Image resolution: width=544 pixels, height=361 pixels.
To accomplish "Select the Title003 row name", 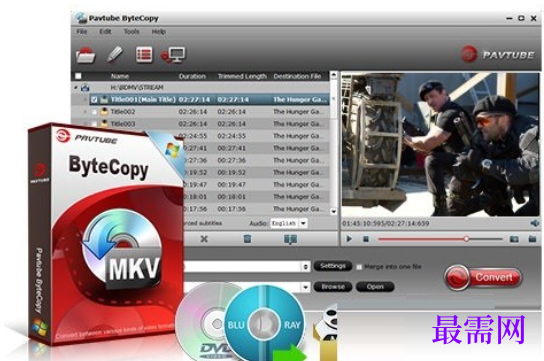I will (123, 124).
